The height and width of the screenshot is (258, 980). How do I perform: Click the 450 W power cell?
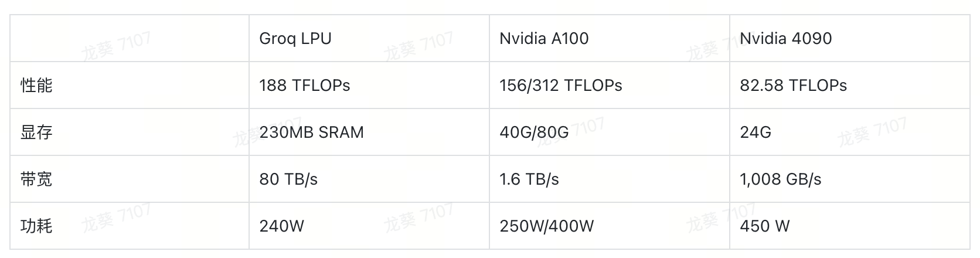coord(850,226)
